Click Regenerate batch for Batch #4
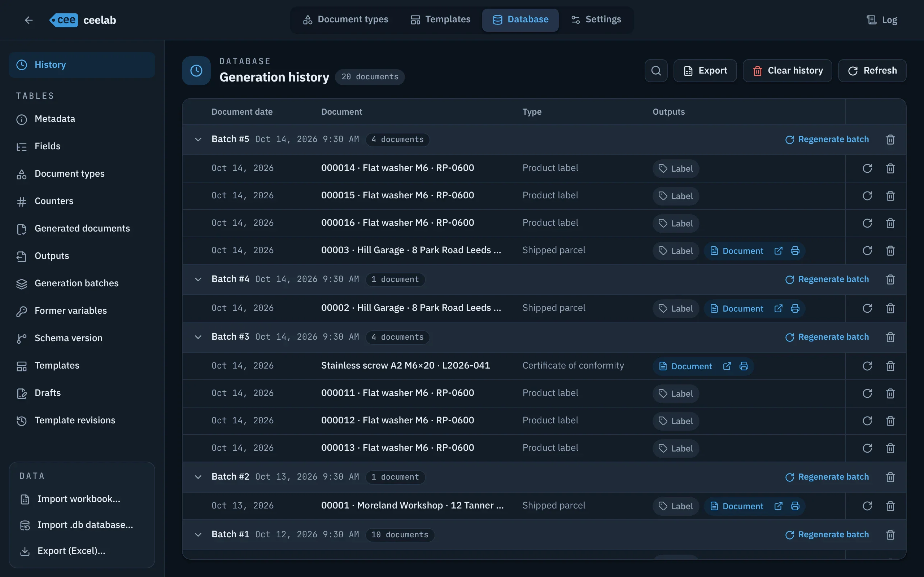Viewport: 924px width, 577px height. click(827, 279)
